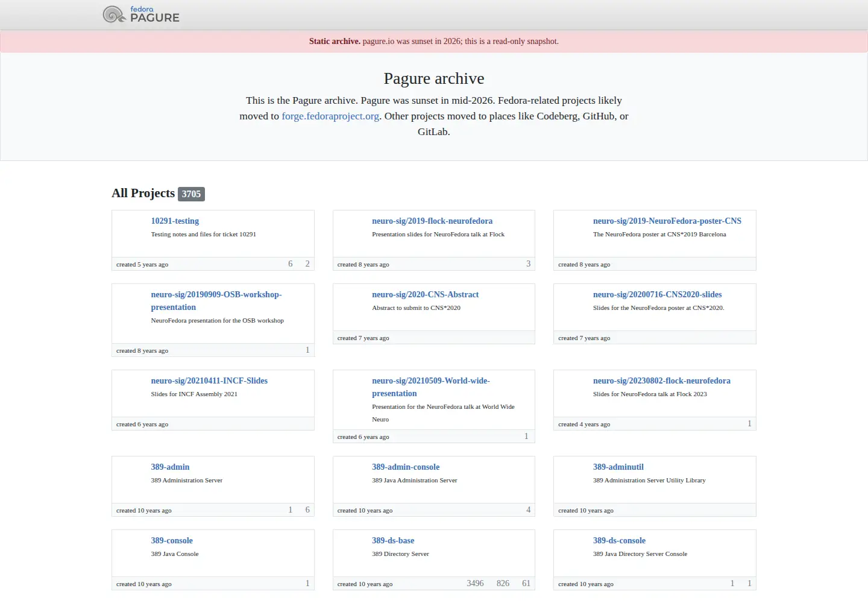The height and width of the screenshot is (603, 868).
Task: Open the 389-adminutil project
Action: [x=618, y=467]
